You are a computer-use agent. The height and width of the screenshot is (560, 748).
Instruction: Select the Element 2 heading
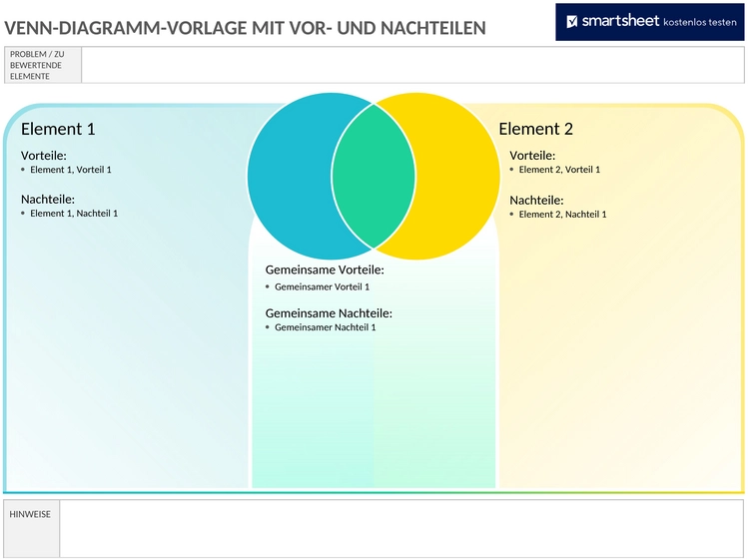pyautogui.click(x=535, y=129)
